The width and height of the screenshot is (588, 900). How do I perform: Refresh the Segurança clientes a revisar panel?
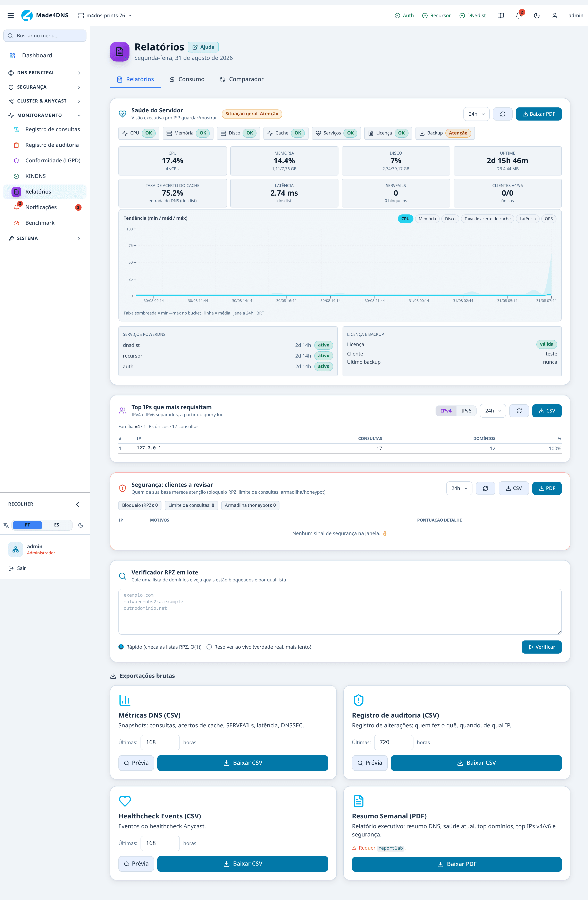pyautogui.click(x=485, y=488)
